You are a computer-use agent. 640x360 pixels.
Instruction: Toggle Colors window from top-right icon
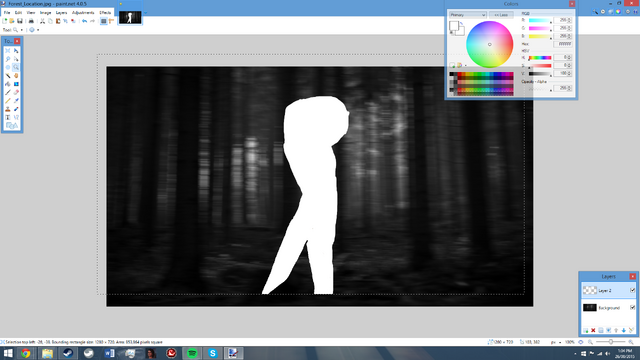click(x=618, y=11)
